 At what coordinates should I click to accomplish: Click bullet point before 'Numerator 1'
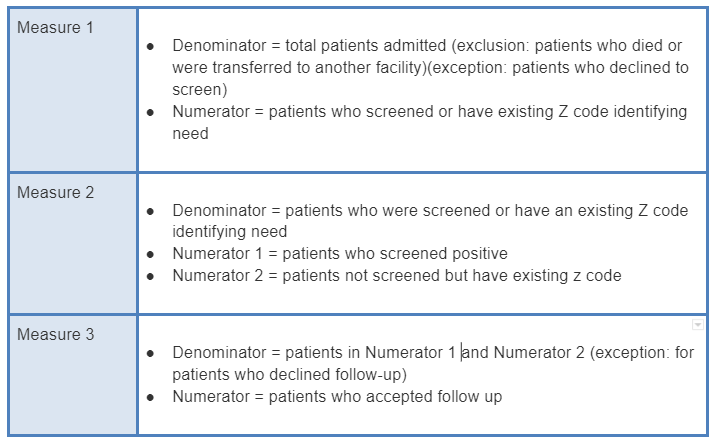point(151,255)
